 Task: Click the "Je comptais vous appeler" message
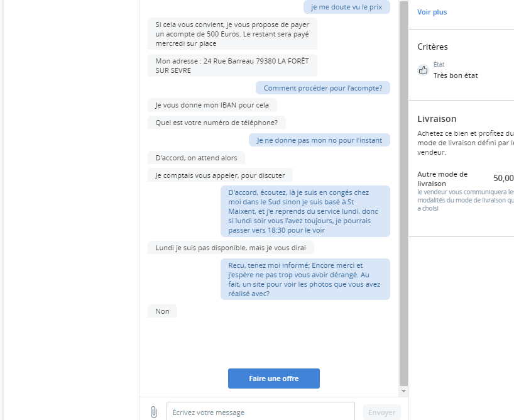220,175
